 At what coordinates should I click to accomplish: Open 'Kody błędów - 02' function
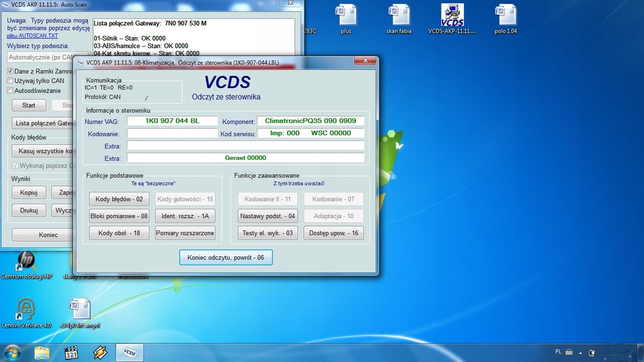[119, 199]
